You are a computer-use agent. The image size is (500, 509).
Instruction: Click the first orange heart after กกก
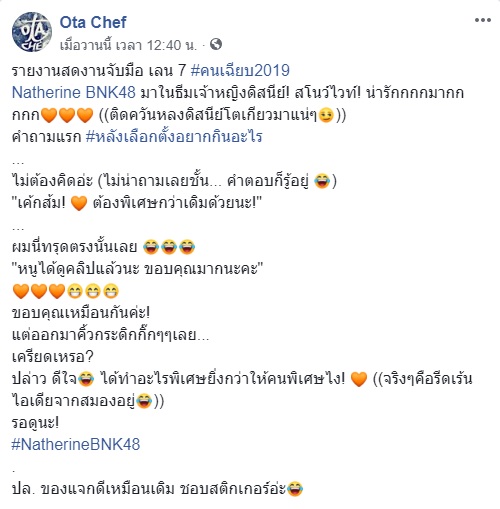[x=49, y=116]
